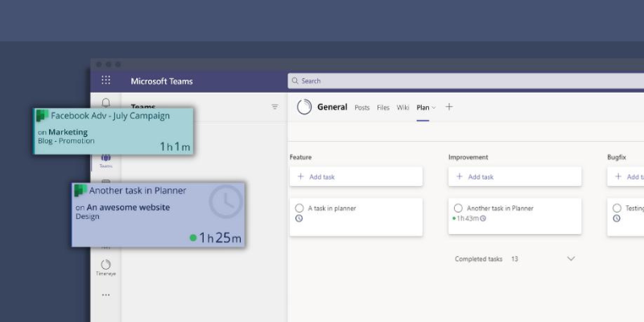Open the more apps ellipsis in sidebar
Viewport: 644px width, 322px height.
[x=105, y=295]
